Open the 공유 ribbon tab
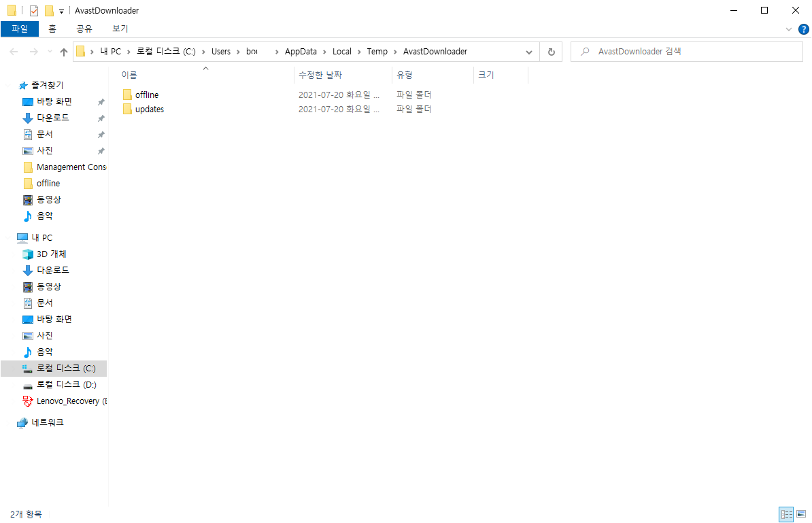This screenshot has height=523, width=812. tap(84, 29)
